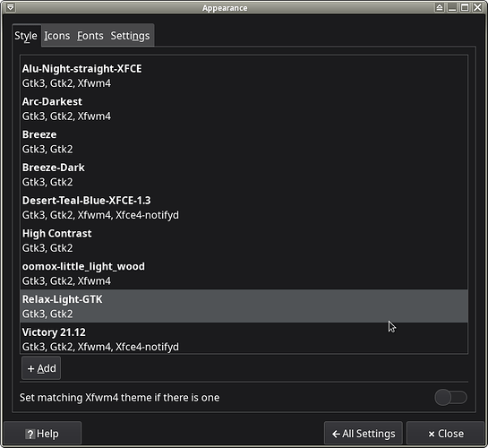Click the Add theme button

(x=41, y=368)
